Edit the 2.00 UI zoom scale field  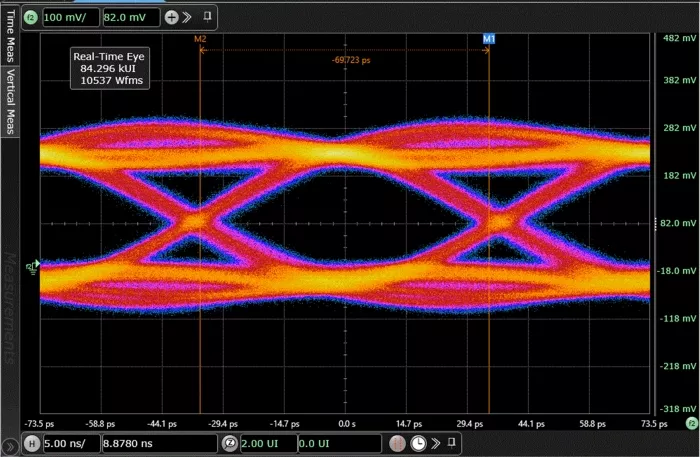pyautogui.click(x=266, y=443)
